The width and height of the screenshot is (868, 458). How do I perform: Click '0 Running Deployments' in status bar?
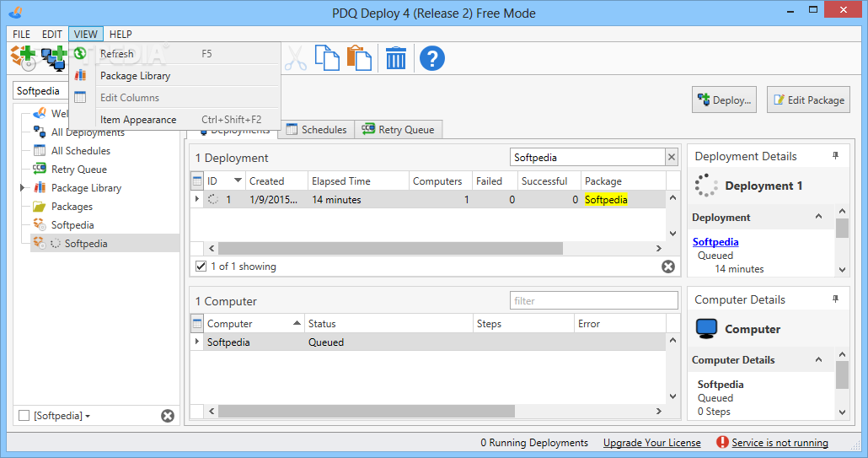click(x=534, y=443)
